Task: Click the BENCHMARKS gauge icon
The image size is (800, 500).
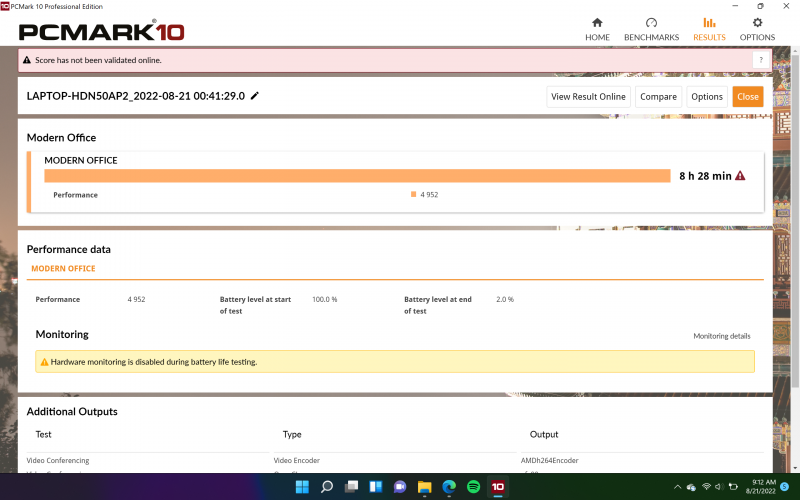Action: [651, 22]
